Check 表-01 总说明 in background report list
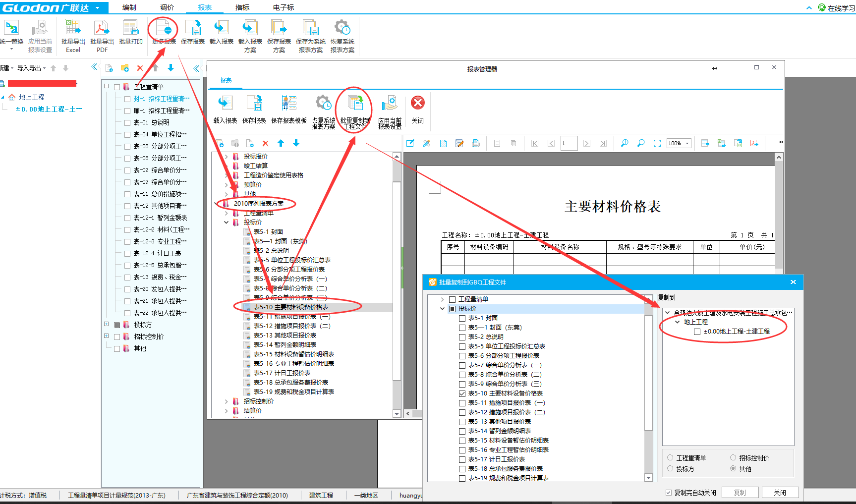This screenshot has width=856, height=504. click(127, 122)
